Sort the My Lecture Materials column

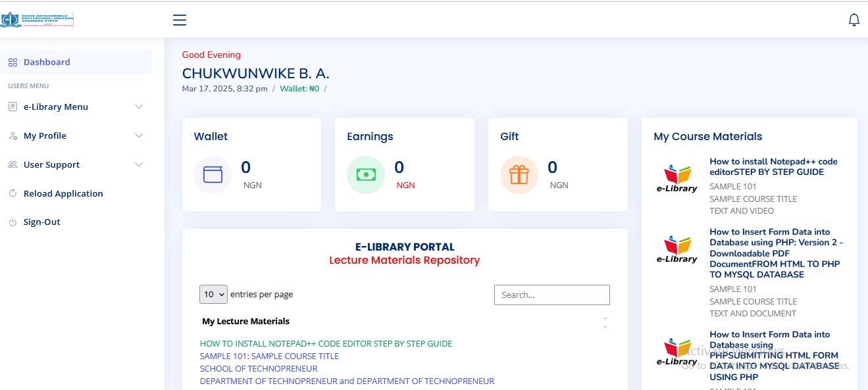coord(605,322)
